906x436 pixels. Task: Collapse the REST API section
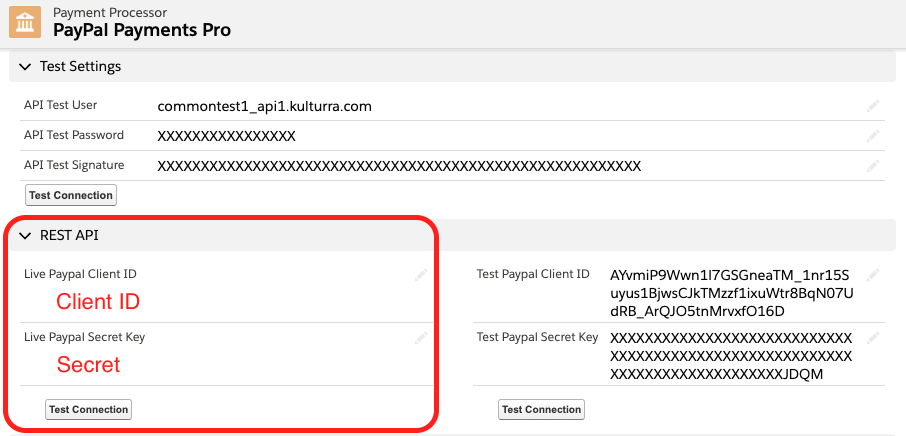(25, 236)
